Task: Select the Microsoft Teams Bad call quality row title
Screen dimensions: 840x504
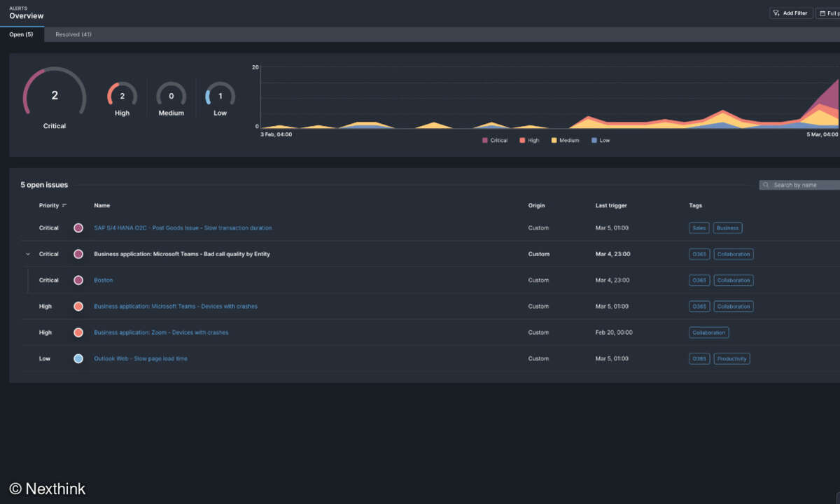Action: pos(182,254)
